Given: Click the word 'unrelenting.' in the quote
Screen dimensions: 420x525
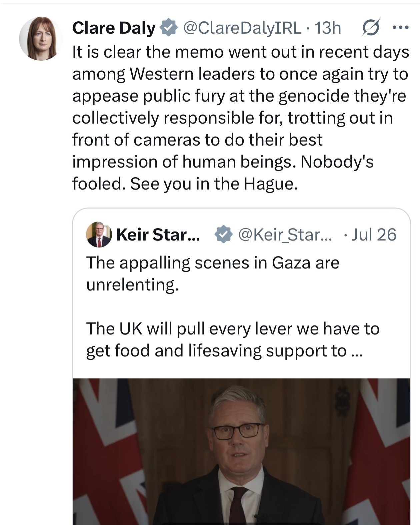Looking at the screenshot, I should 133,285.
